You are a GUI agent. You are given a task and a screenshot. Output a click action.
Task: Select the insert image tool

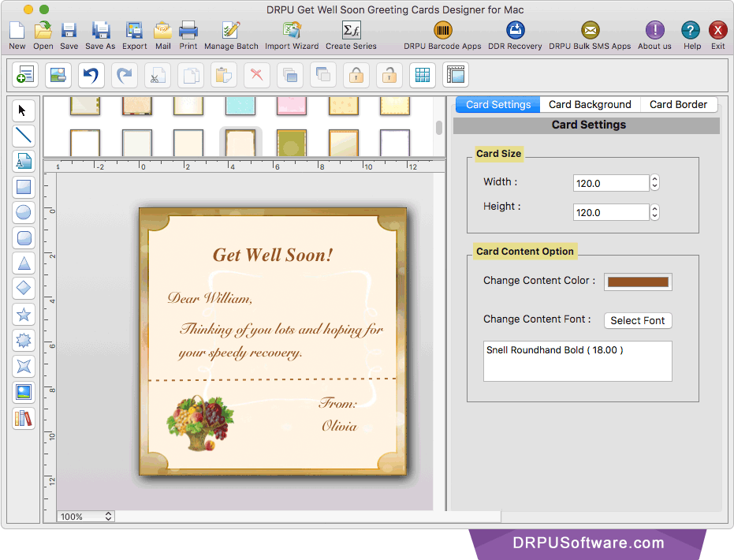(24, 392)
